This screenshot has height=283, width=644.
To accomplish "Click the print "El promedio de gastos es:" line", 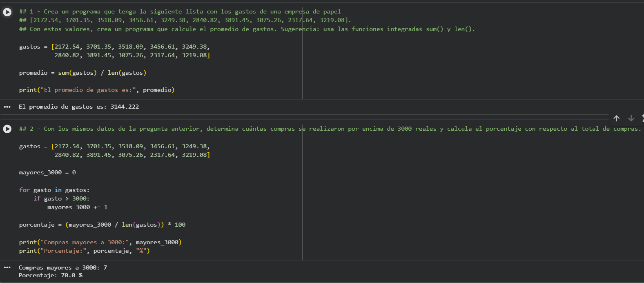I will (x=97, y=90).
